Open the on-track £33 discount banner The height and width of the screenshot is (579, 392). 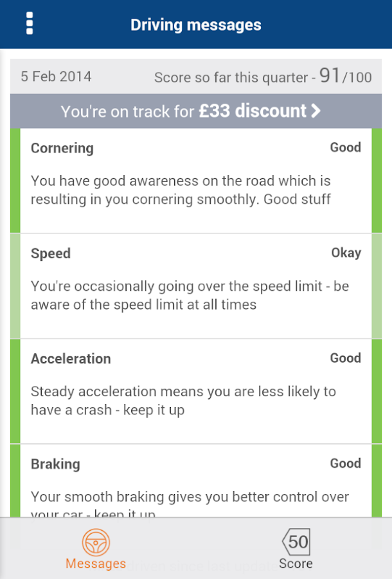tap(191, 111)
